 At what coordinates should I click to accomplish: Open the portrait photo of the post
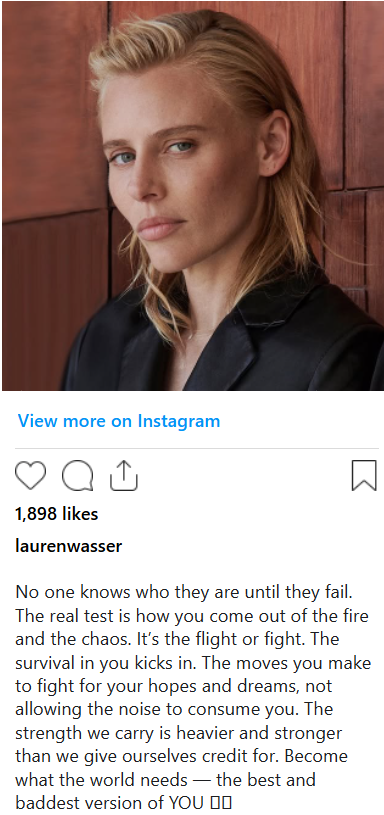coord(193,195)
